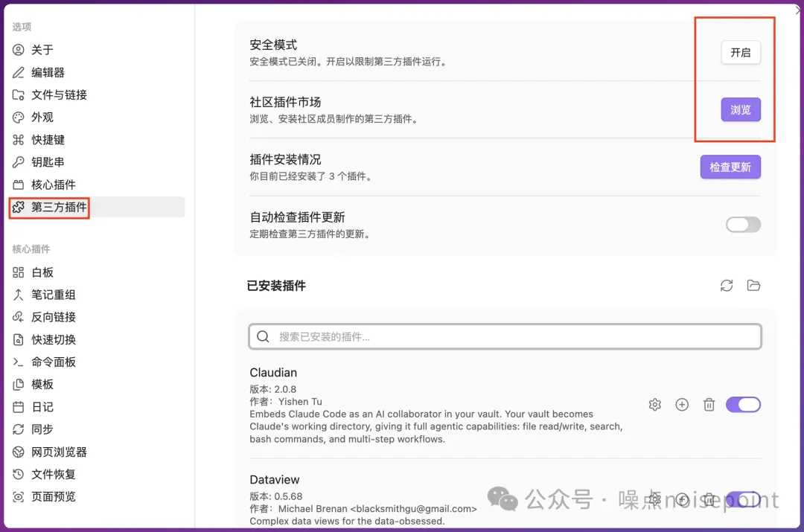This screenshot has height=532, width=804.
Task: Toggle 自动检查插件更新 switch
Action: click(x=743, y=225)
